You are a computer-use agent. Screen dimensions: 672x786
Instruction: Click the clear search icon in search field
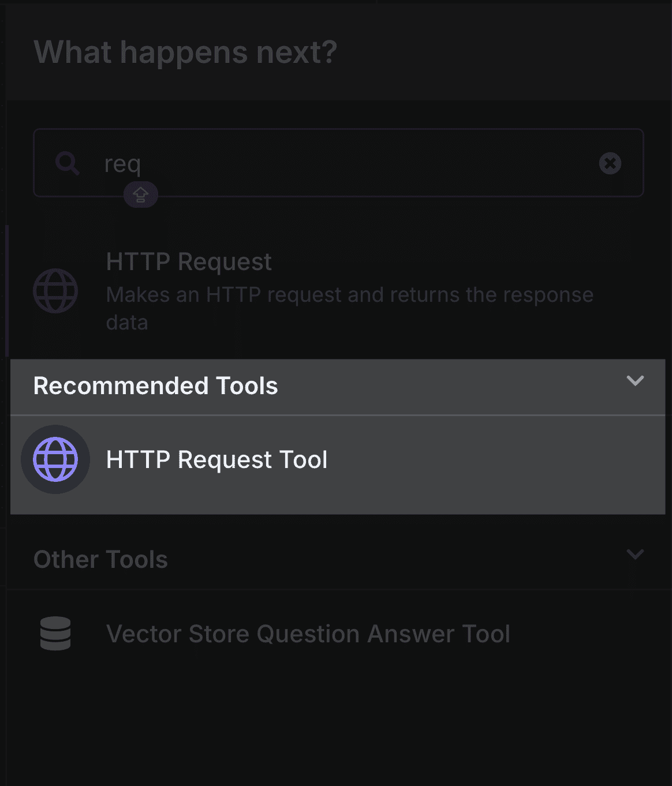click(610, 163)
